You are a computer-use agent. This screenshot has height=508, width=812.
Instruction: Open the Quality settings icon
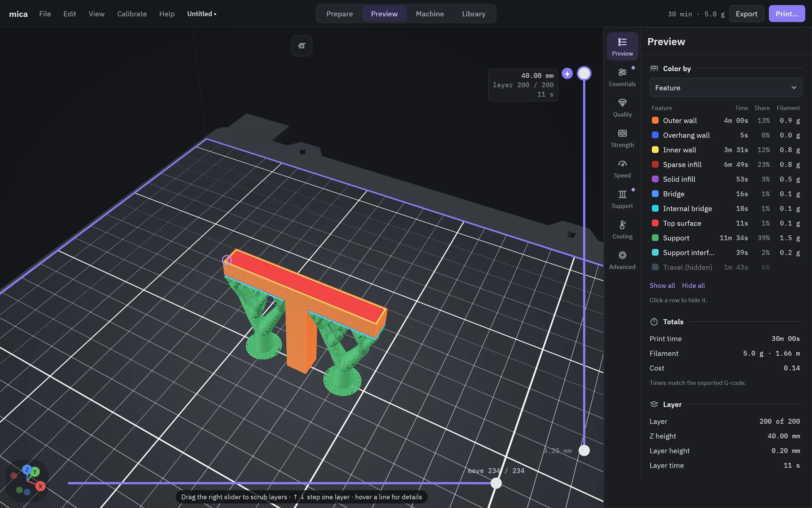coord(622,108)
